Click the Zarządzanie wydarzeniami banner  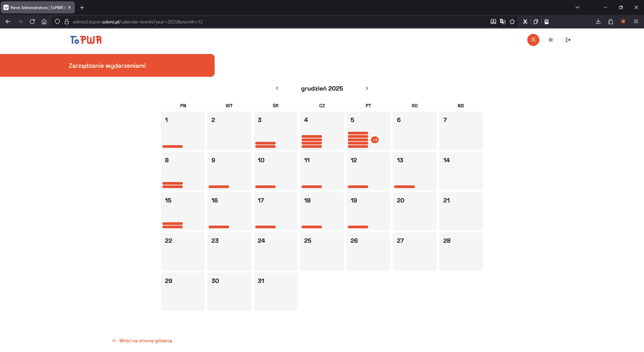(x=107, y=65)
